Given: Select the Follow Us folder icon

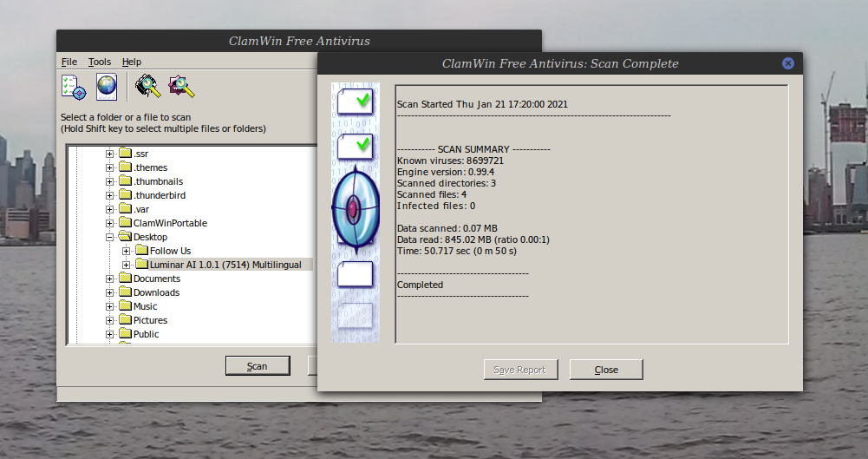Looking at the screenshot, I should pos(141,250).
